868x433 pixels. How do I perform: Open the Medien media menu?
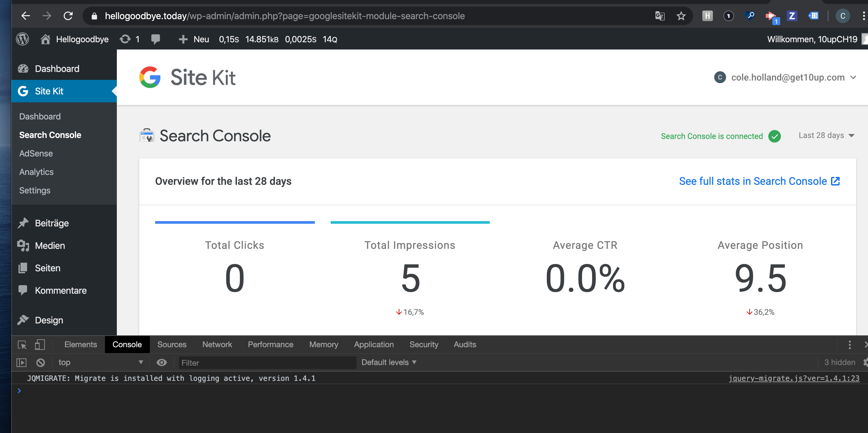(64, 246)
